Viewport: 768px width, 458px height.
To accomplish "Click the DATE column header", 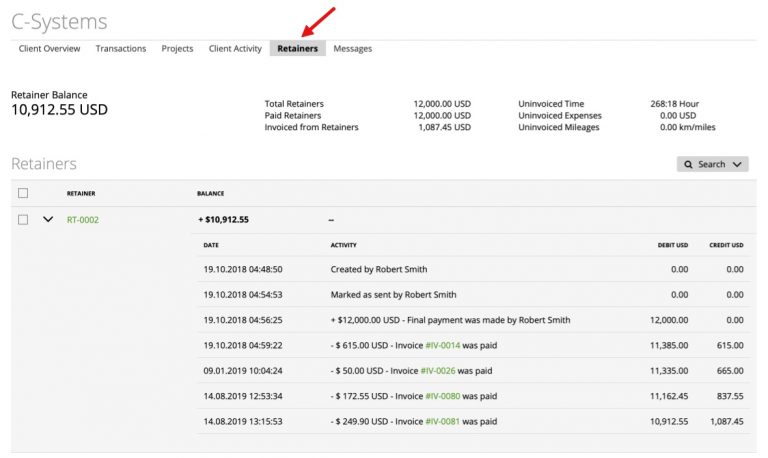I will point(211,245).
